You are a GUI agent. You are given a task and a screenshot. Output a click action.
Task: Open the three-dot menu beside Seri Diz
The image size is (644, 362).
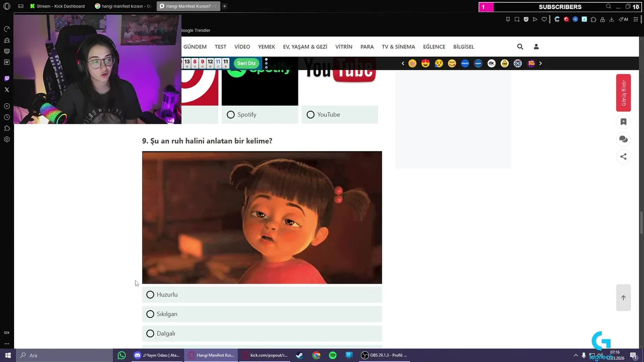pyautogui.click(x=266, y=63)
